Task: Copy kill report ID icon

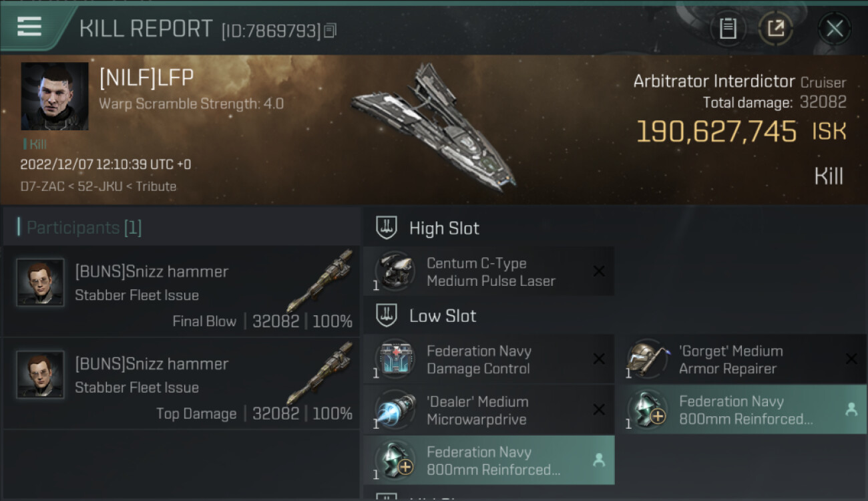Action: point(331,31)
